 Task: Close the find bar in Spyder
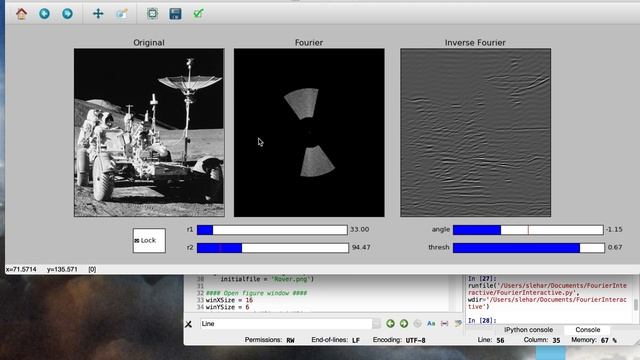point(188,324)
